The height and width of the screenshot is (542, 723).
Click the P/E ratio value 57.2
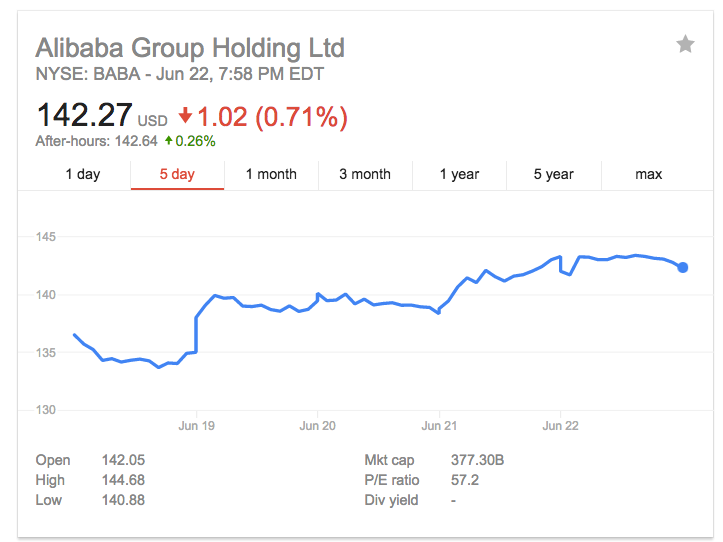pyautogui.click(x=463, y=480)
